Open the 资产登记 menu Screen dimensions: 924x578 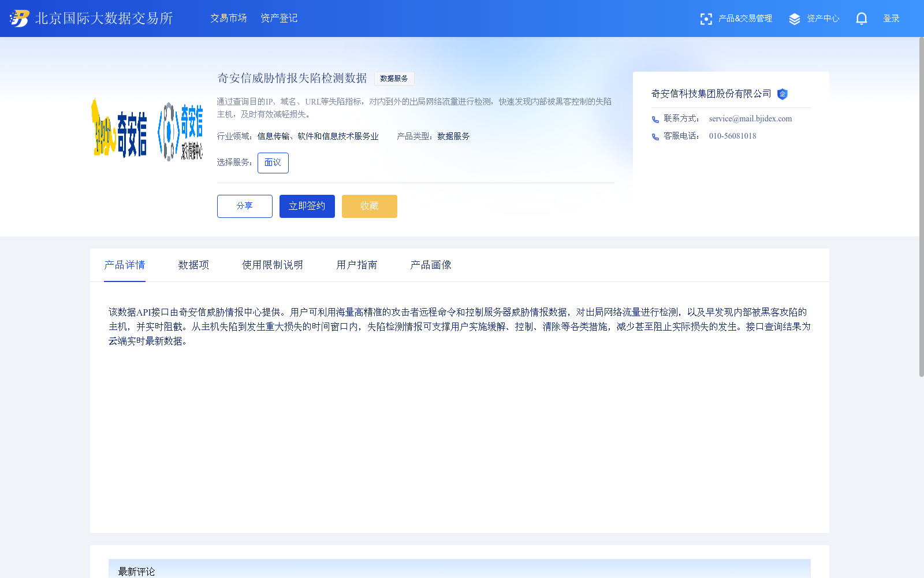click(x=279, y=18)
